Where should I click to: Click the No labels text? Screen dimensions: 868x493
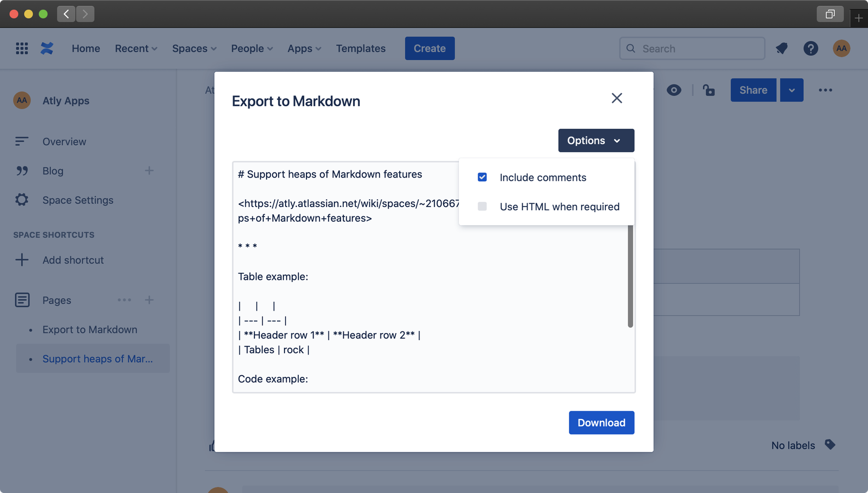pos(793,445)
